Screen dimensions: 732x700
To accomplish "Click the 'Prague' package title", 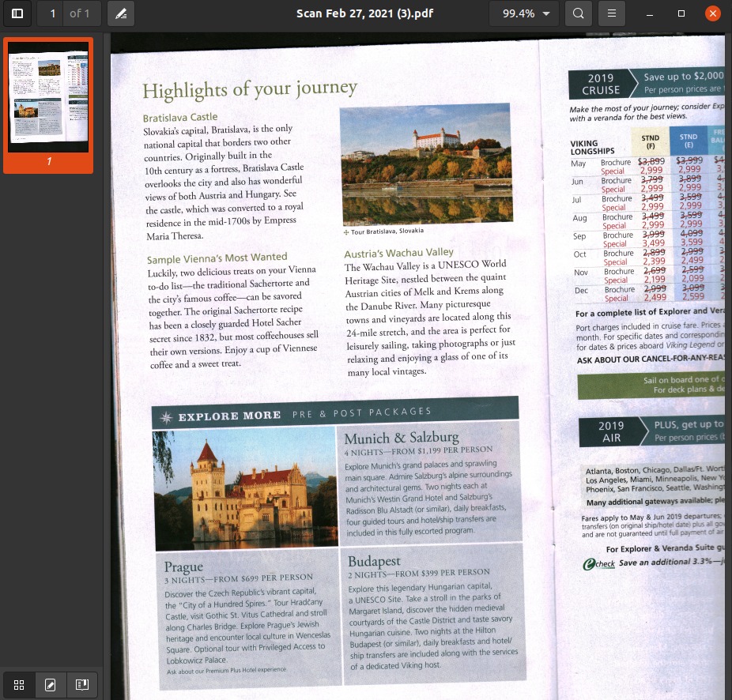I will click(x=183, y=567).
